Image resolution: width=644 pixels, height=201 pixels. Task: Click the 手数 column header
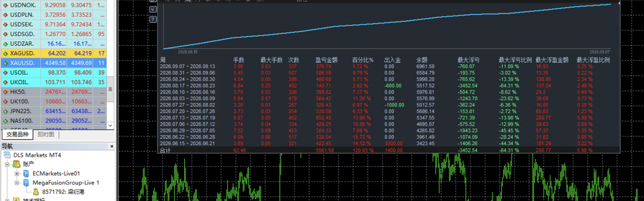[x=239, y=60]
